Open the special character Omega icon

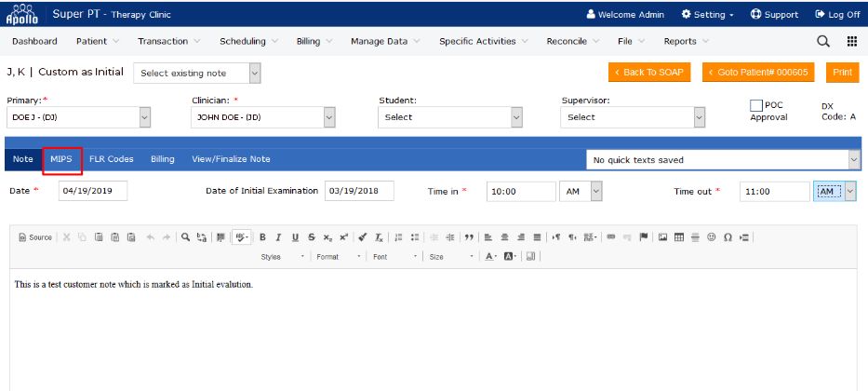coord(728,237)
